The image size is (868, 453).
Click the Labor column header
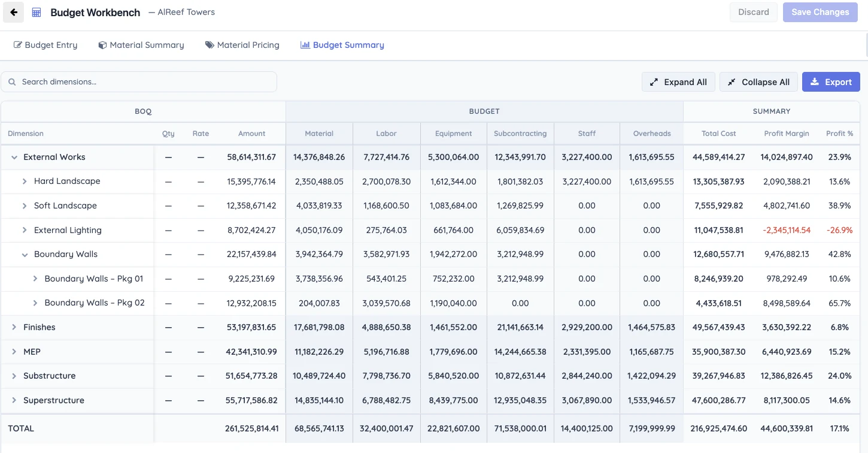386,134
